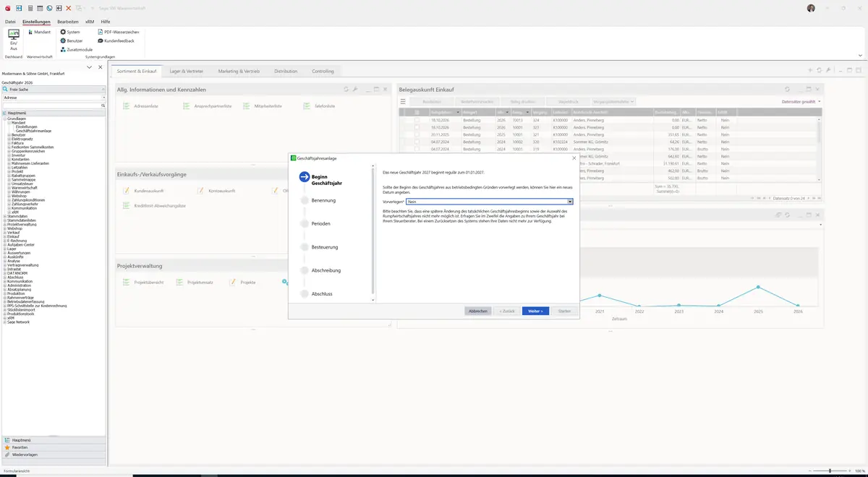This screenshot has height=477, width=868.
Task: Click the Perioden step in the wizard
Action: click(320, 223)
